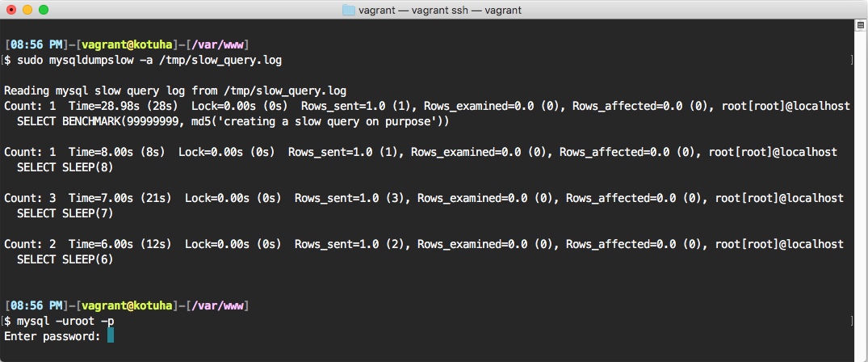Minimize the terminal with yellow button

coord(27,10)
